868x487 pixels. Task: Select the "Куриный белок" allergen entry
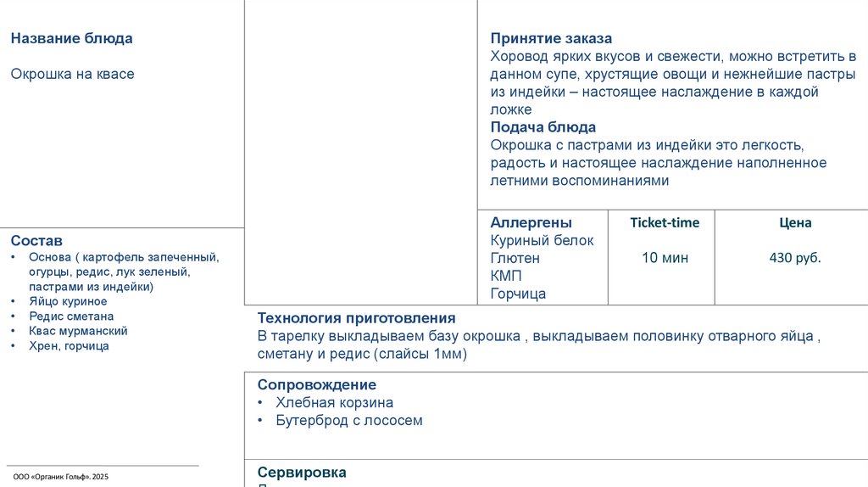(542, 240)
